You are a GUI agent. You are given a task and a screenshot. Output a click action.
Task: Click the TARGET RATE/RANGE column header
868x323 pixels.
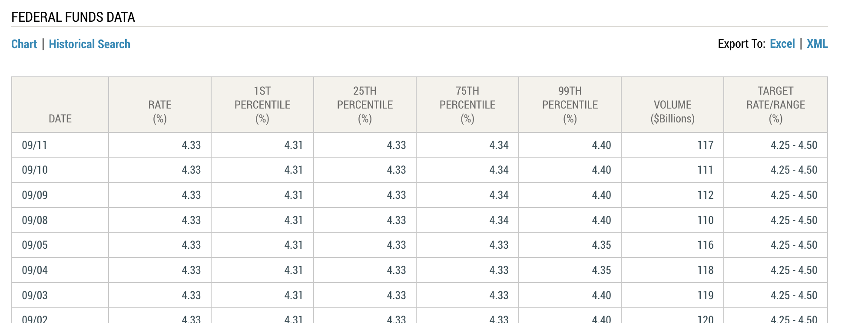[775, 105]
